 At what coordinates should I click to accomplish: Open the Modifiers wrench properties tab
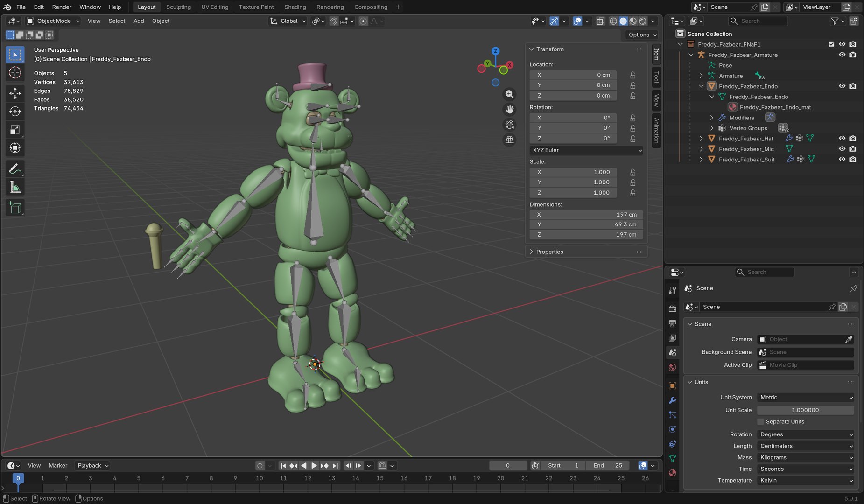click(672, 400)
